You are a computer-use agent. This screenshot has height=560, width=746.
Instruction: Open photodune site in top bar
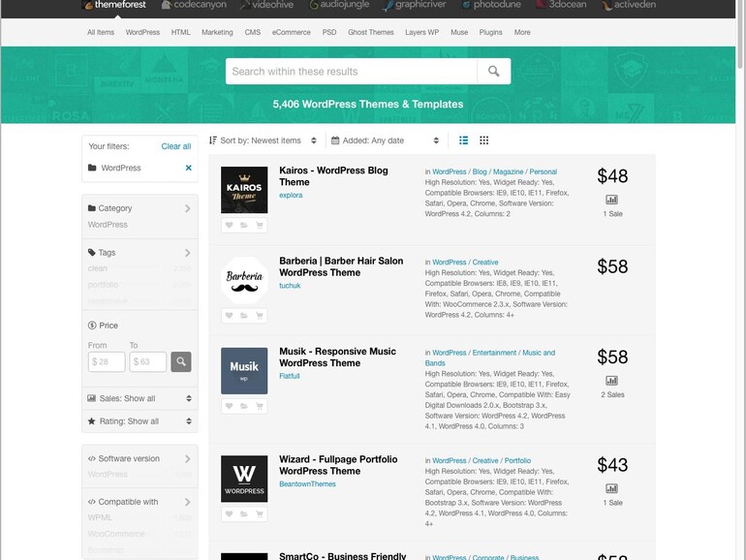coord(491,5)
